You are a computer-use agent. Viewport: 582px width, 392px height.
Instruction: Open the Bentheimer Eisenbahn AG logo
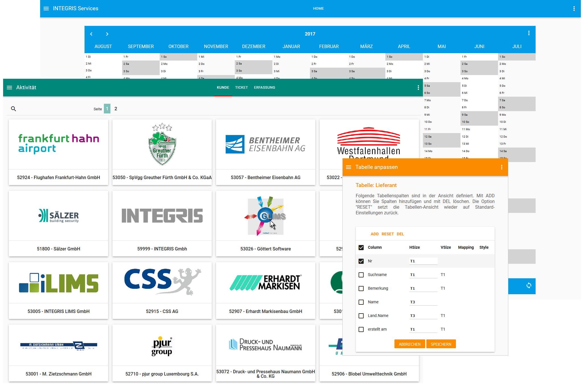click(266, 144)
